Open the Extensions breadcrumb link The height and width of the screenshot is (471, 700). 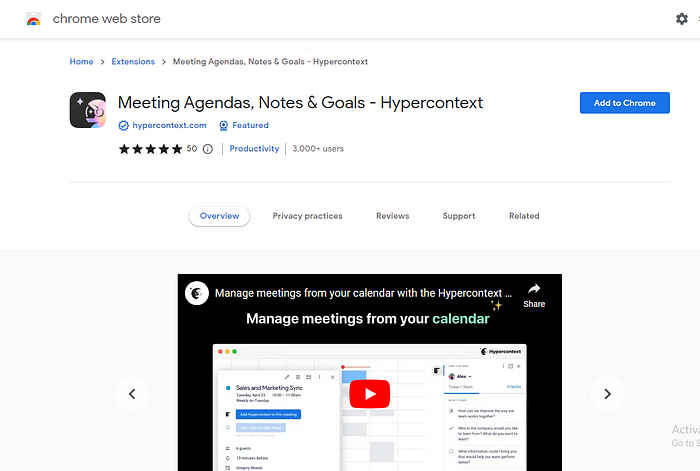[133, 62]
